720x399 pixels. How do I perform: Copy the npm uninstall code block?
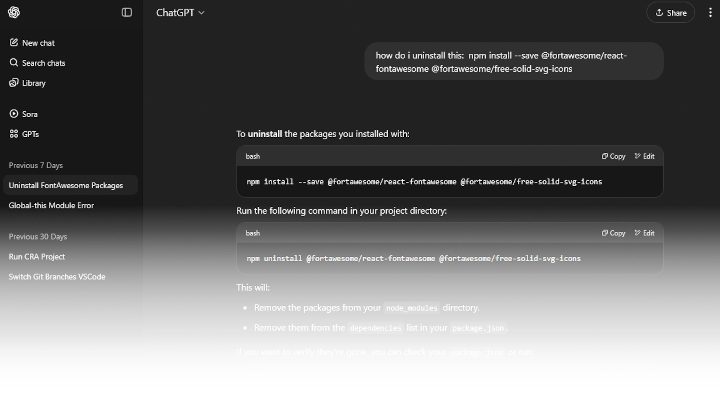coord(613,233)
